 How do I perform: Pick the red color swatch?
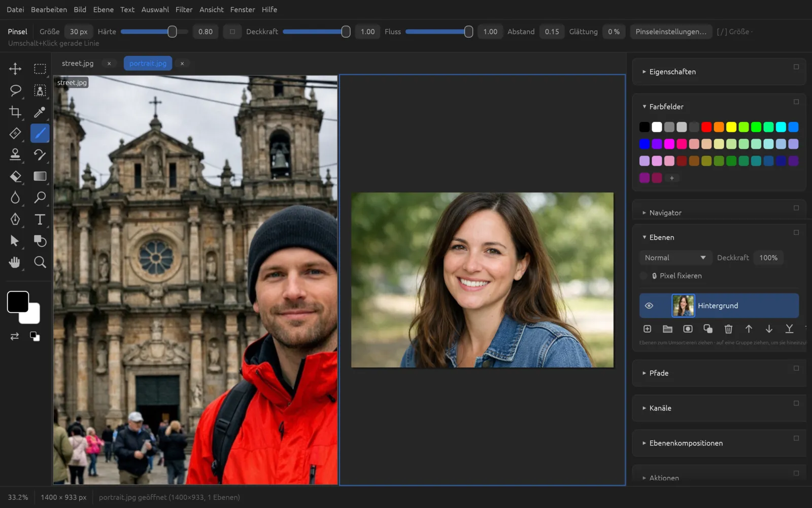click(706, 127)
